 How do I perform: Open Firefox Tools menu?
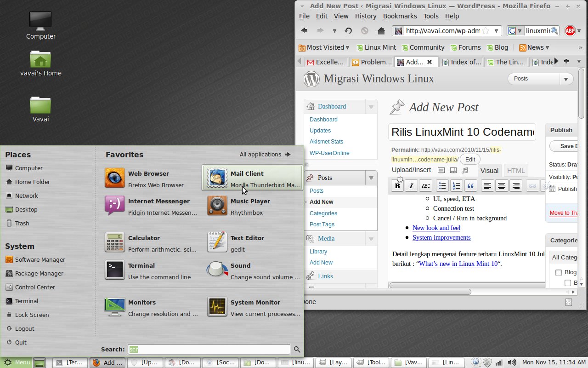click(431, 16)
